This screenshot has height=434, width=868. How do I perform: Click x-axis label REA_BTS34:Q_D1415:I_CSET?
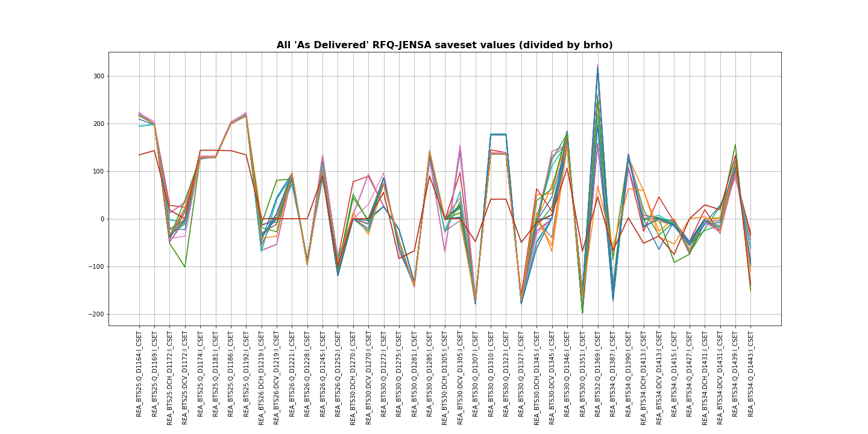[675, 374]
